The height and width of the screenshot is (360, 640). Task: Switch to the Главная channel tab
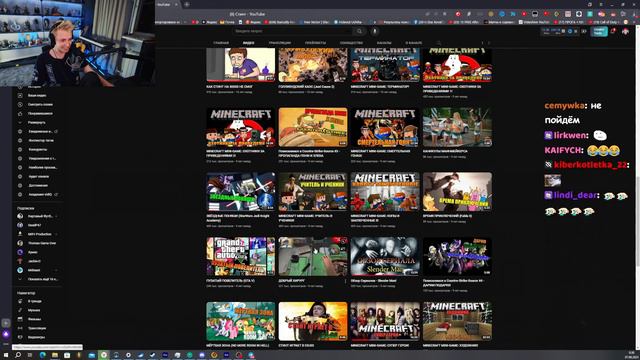221,43
